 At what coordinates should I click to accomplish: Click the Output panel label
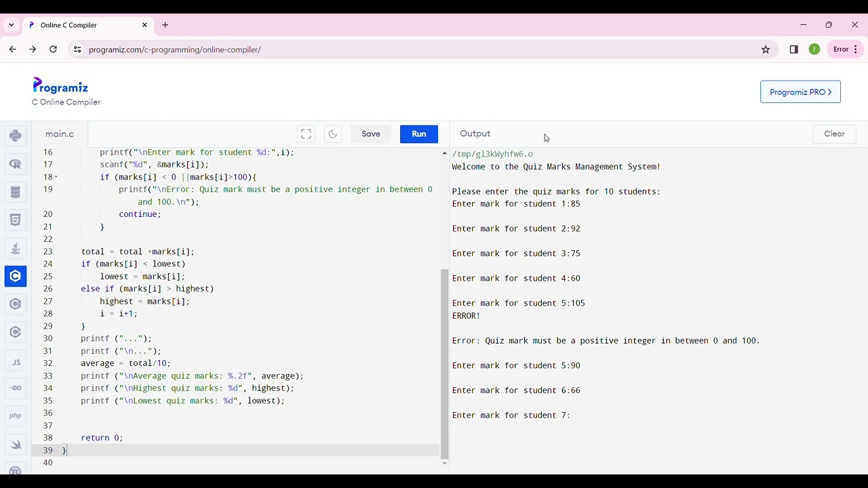tap(475, 134)
